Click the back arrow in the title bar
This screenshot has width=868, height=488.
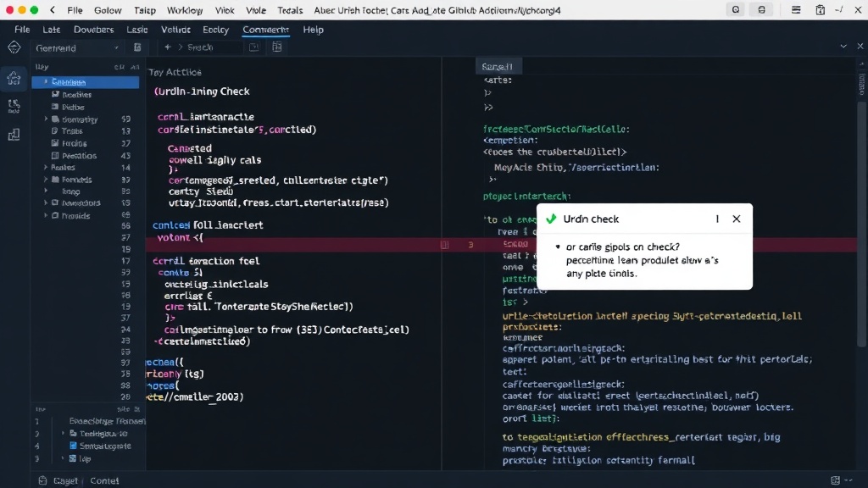53,10
